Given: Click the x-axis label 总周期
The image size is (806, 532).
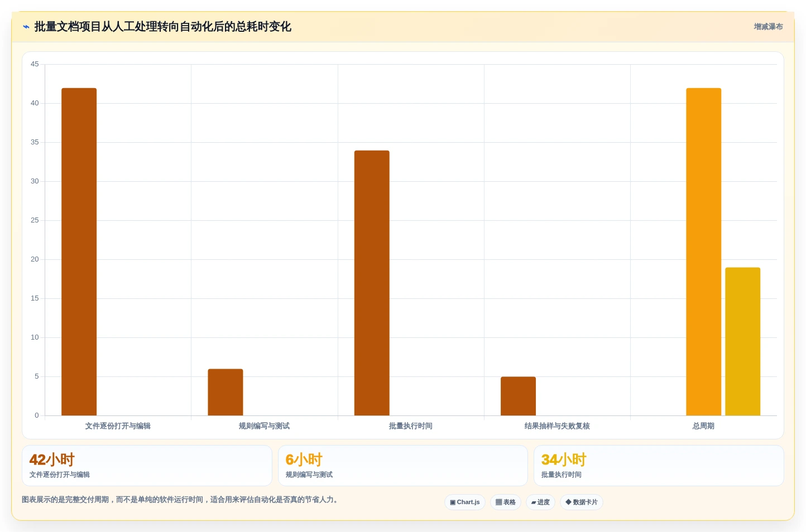Looking at the screenshot, I should coord(703,426).
